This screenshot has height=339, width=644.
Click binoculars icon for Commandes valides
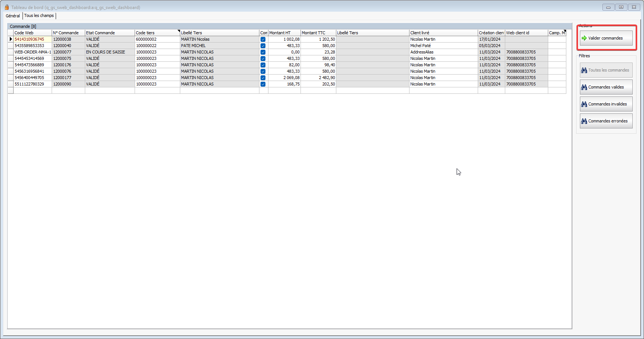[584, 87]
